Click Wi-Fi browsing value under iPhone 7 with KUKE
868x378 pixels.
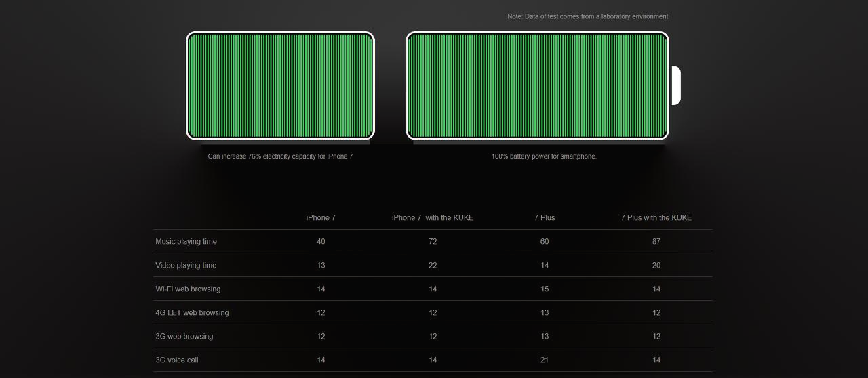click(433, 289)
